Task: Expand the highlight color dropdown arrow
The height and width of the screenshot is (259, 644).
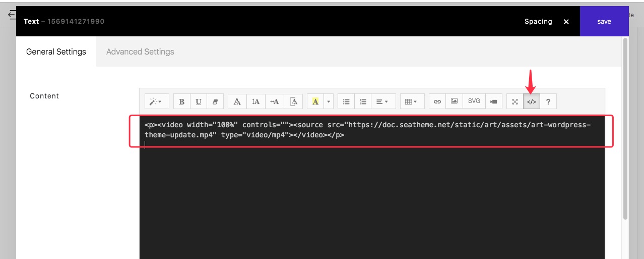Action: click(329, 101)
